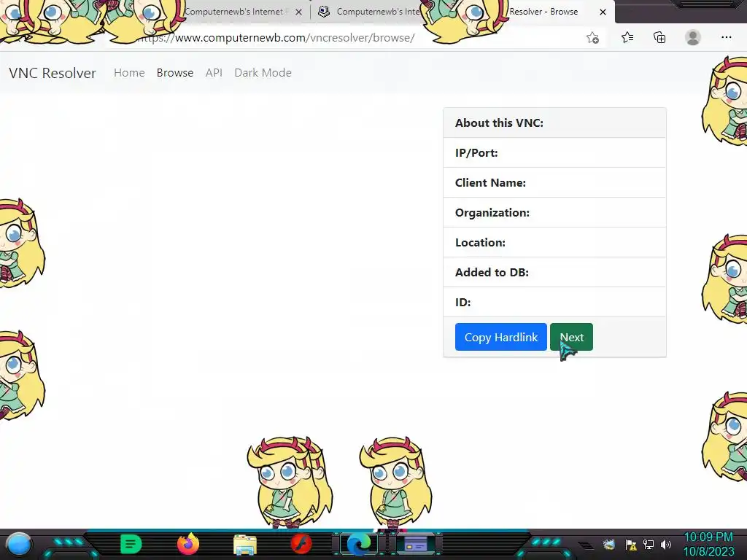The height and width of the screenshot is (560, 747).
Task: Switch to the first Computernewb's Internet tab
Action: click(x=233, y=12)
